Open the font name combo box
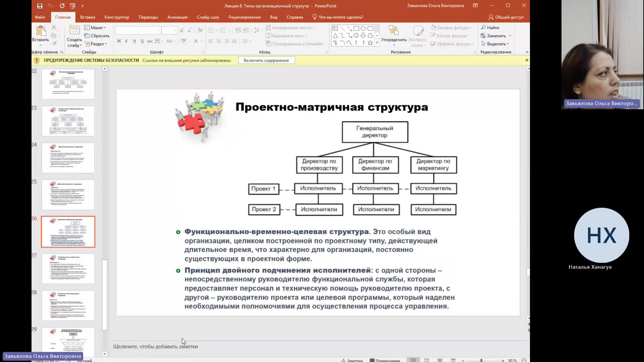This screenshot has height=362, width=644. pyautogui.click(x=138, y=31)
